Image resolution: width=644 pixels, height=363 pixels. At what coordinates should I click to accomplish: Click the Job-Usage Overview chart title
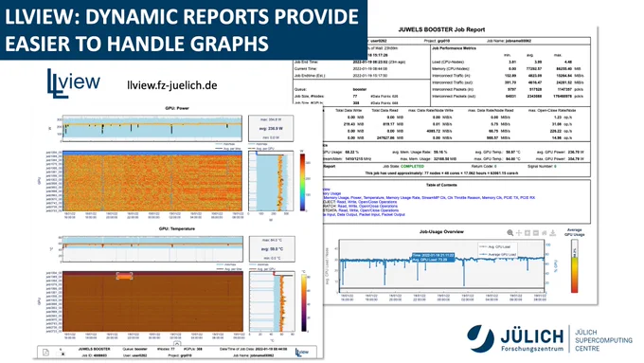click(x=441, y=231)
